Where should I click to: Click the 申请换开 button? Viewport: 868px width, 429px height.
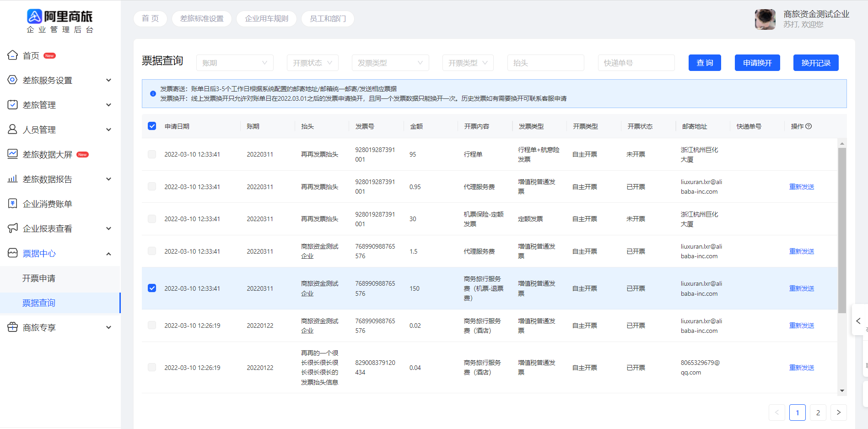tap(757, 63)
